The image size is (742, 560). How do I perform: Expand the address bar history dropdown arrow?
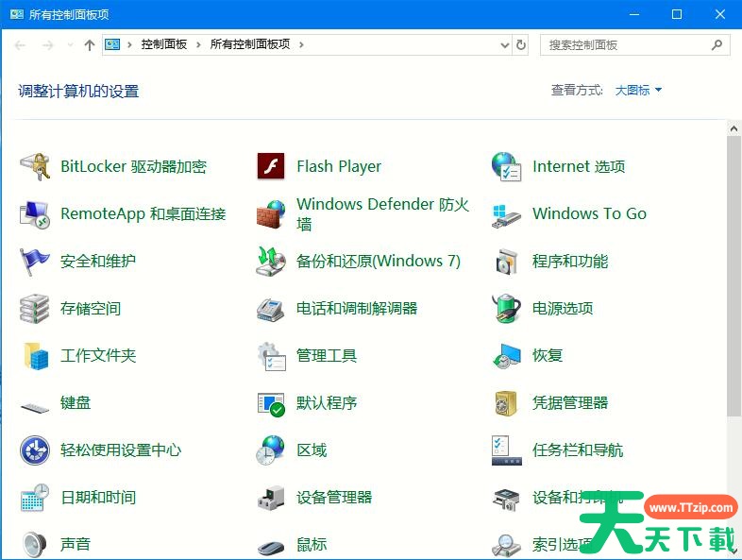pos(504,44)
